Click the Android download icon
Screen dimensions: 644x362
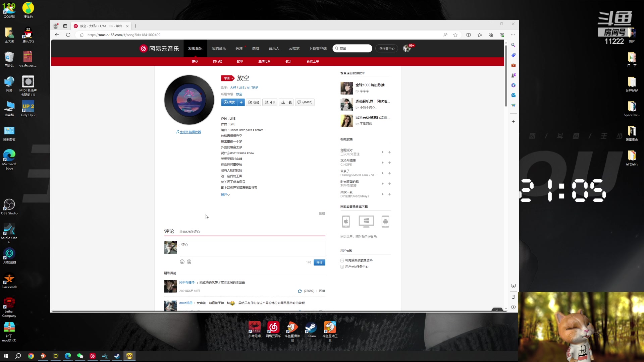(385, 222)
